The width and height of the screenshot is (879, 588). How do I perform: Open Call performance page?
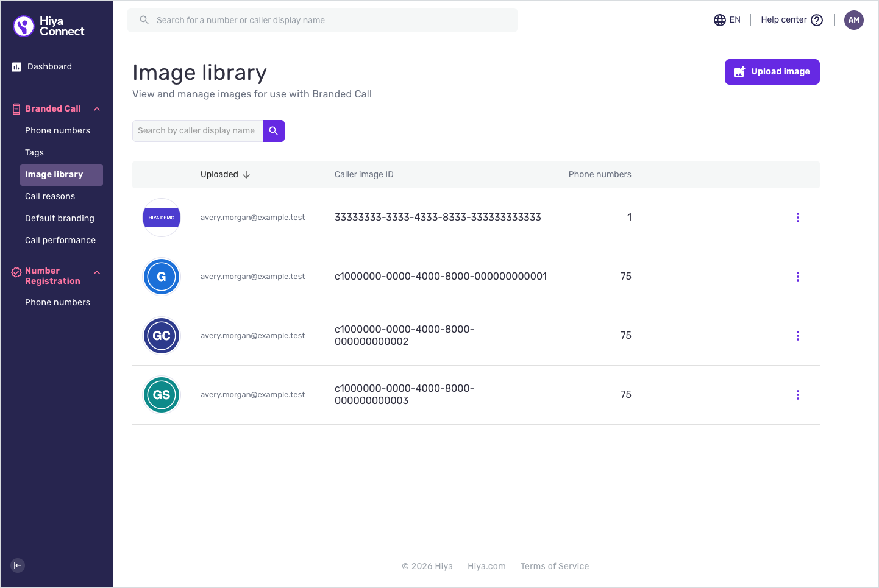[60, 241]
